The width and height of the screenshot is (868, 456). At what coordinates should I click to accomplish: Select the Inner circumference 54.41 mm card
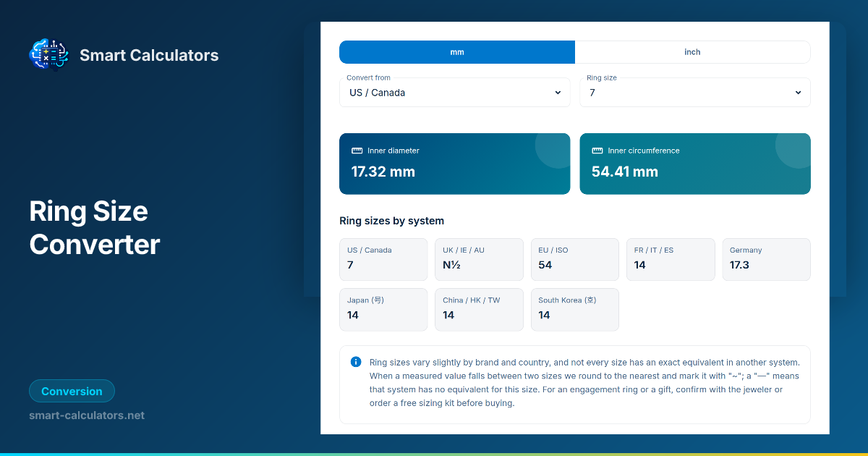tap(695, 164)
